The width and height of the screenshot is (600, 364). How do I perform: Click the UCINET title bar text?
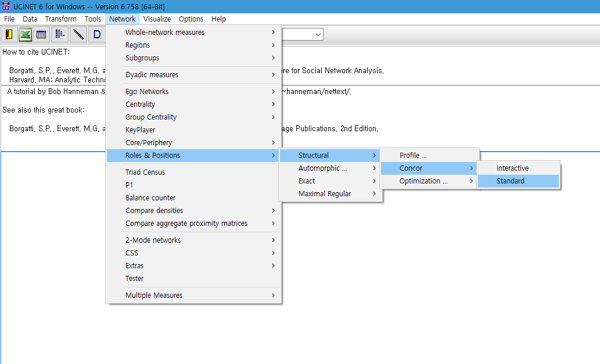[89, 6]
